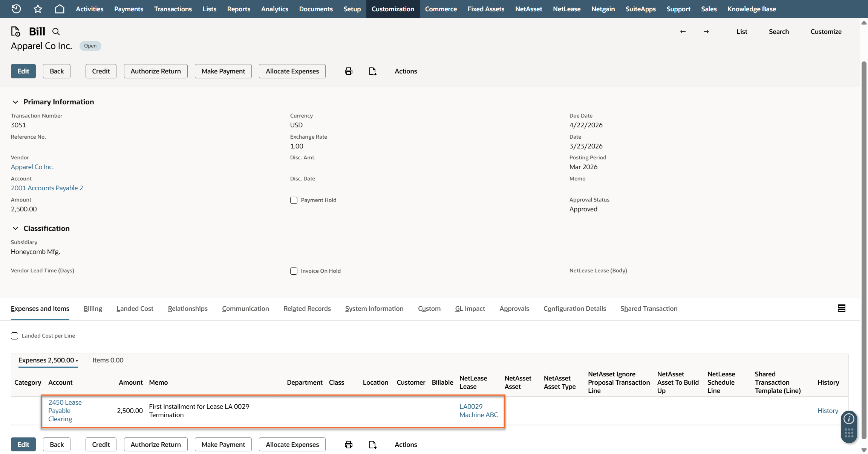Switch to the GL Impact tab
Image resolution: width=868 pixels, height=454 pixels.
tap(470, 309)
